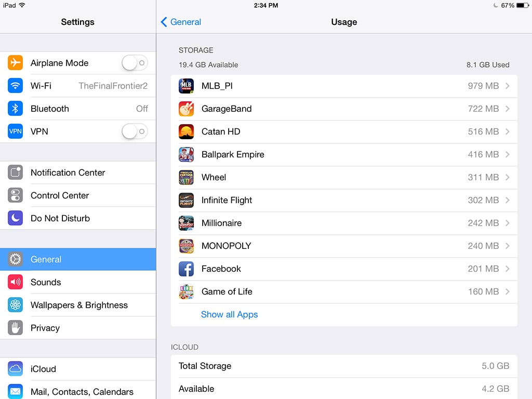Tap the Sounds speaker icon
Screen dimensions: 532x399
click(x=15, y=282)
